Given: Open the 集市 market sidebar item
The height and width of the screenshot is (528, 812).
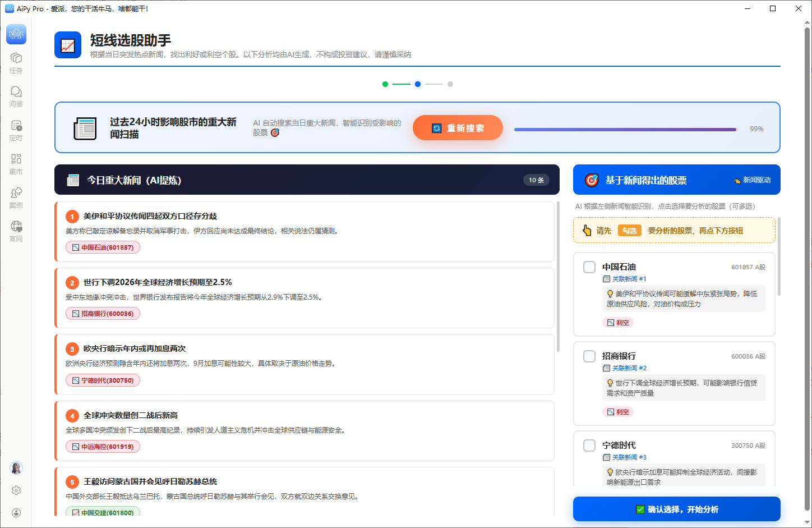Looking at the screenshot, I should point(16,164).
